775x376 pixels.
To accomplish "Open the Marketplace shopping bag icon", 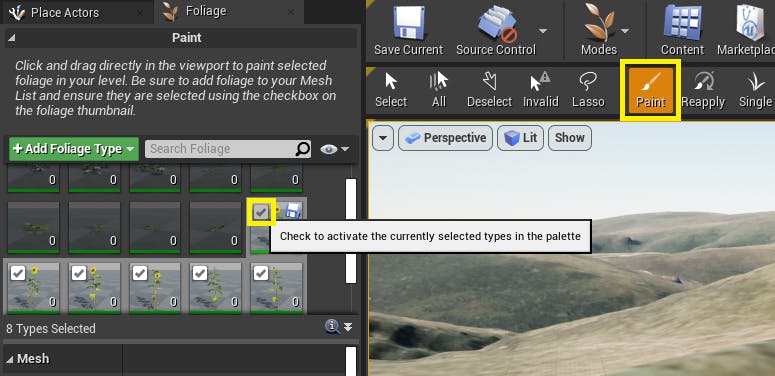I will coord(751,23).
